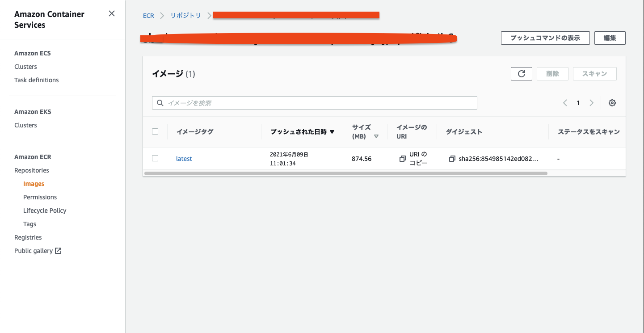Copy image URI using copy icon
Screen dimensions: 644x333
point(403,159)
